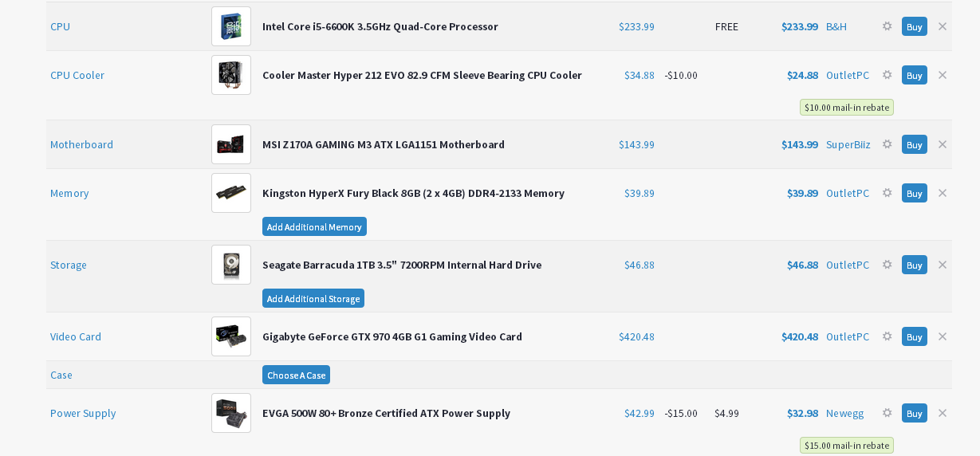Screen dimensions: 980x456
Task: Click the MSI Z170A motherboard thumbnail image
Action: pos(231,144)
